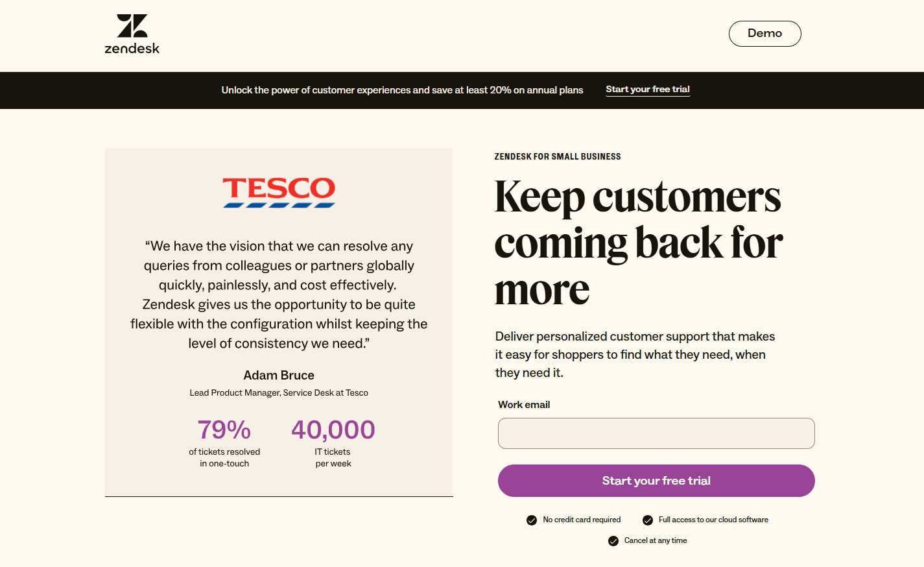Viewport: 924px width, 567px height.
Task: Click Full access to our cloud software item
Action: coord(705,520)
